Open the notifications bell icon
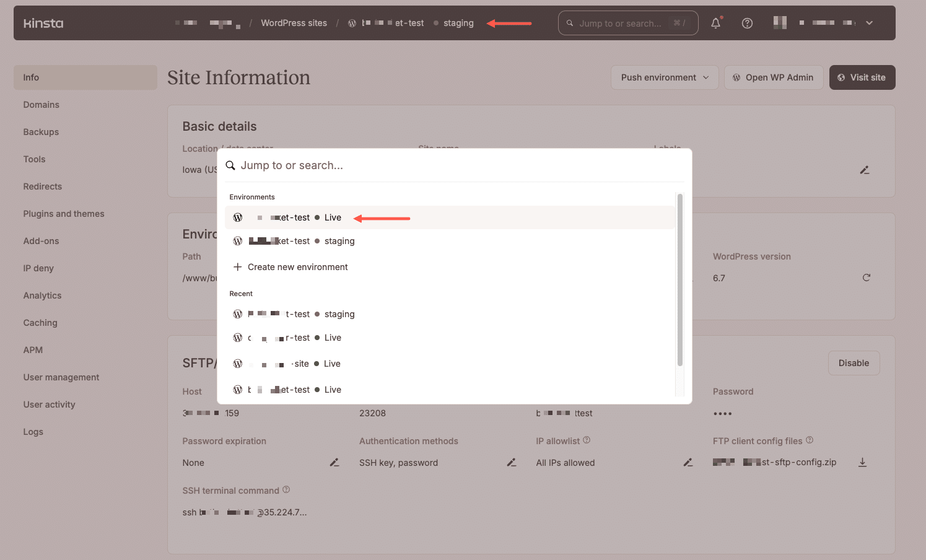Image resolution: width=926 pixels, height=560 pixels. [715, 24]
